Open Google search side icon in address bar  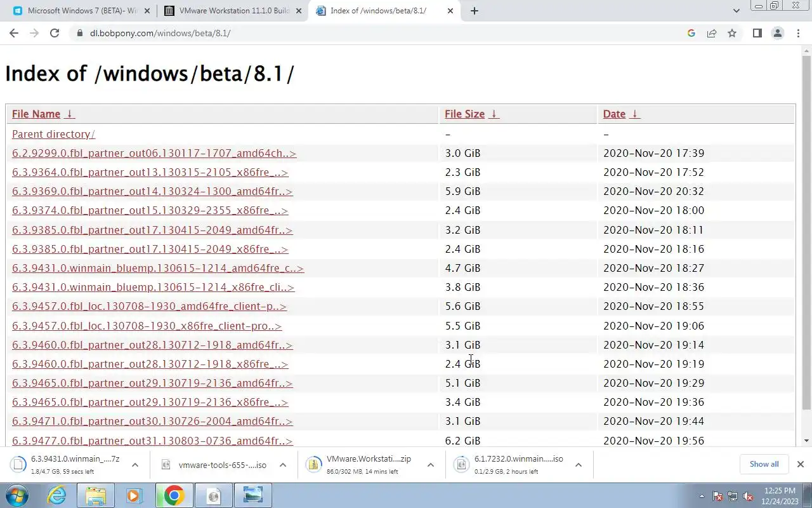point(691,33)
